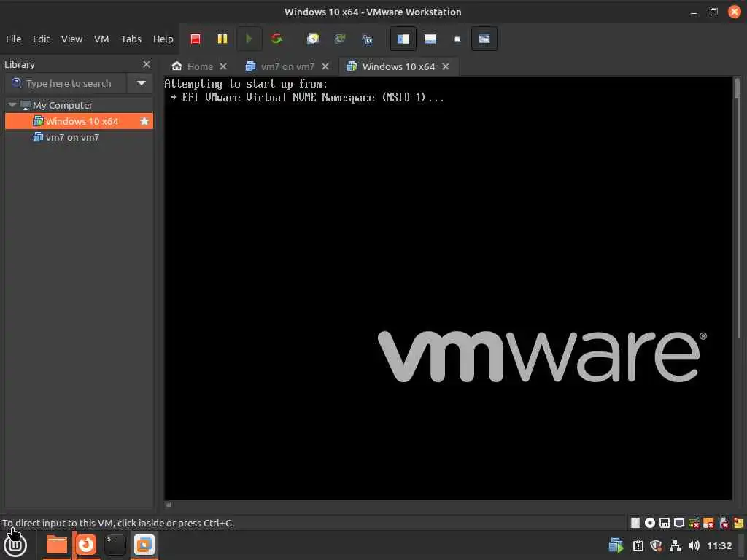Click the library search field

66,83
